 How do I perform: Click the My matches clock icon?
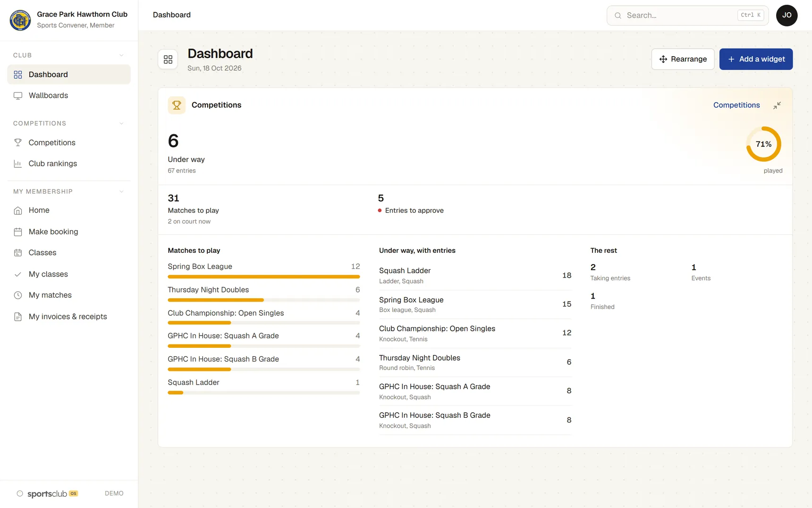(x=18, y=295)
